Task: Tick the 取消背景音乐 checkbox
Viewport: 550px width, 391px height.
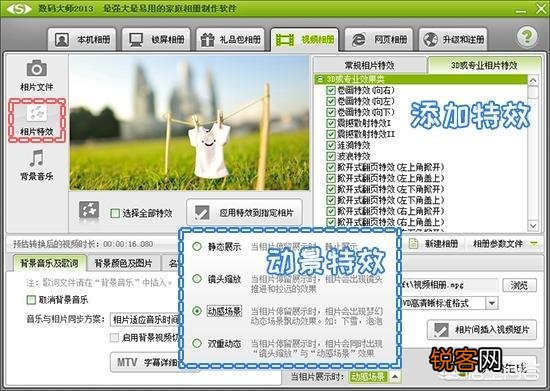Action: click(x=31, y=300)
